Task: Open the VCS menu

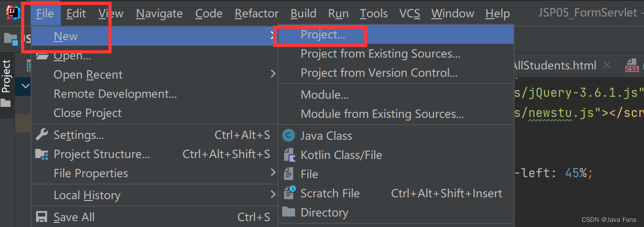Action: [409, 14]
